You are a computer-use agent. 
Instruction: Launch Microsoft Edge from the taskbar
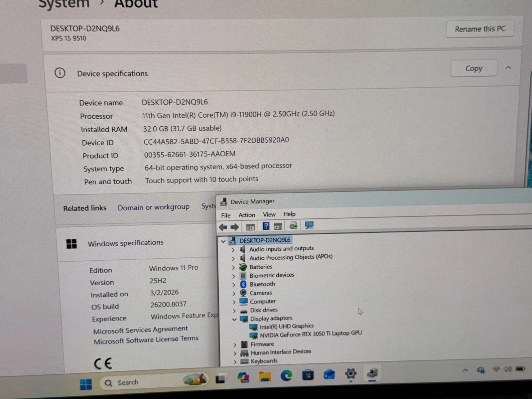(x=286, y=375)
